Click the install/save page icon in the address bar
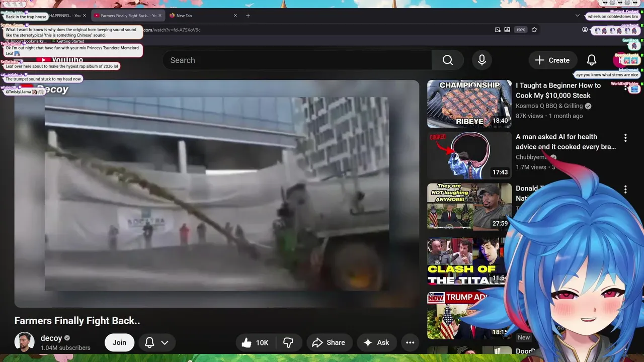Image resolution: width=644 pixels, height=362 pixels. [507, 30]
